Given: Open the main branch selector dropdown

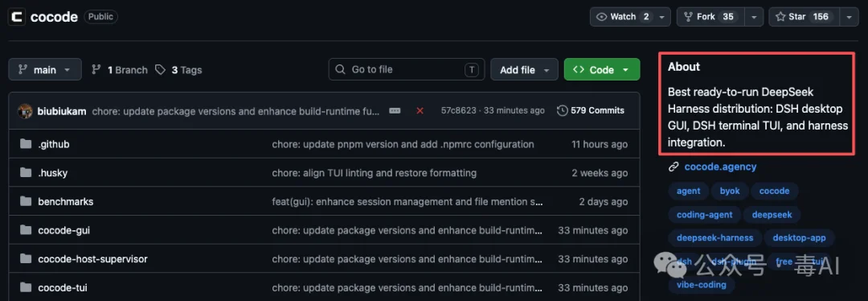Looking at the screenshot, I should click(45, 69).
